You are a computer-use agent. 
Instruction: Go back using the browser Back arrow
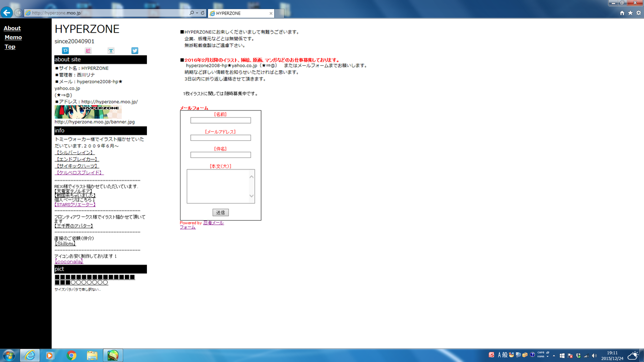7,13
